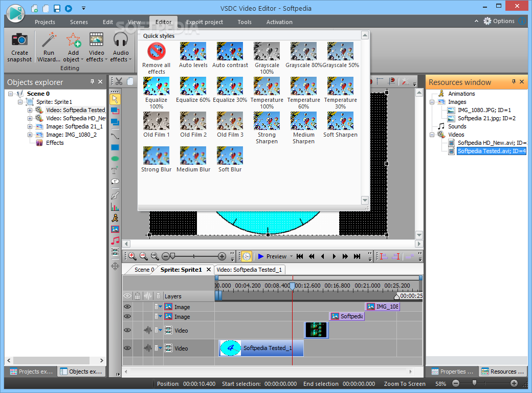Open the Properties panel tab
Screen dimensions: 532x393
point(452,372)
